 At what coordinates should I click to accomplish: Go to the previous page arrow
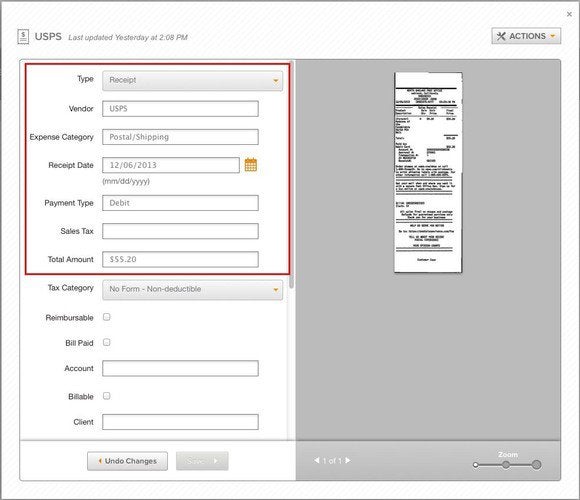tap(317, 460)
